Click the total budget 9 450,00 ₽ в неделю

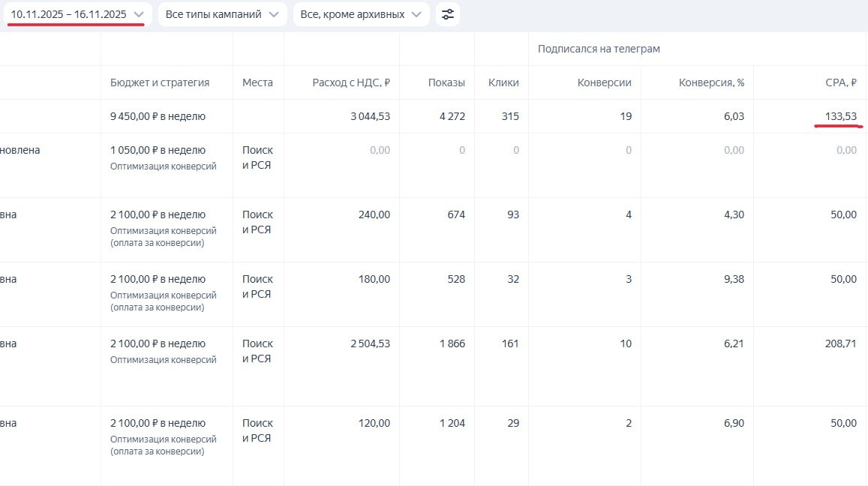[x=158, y=116]
